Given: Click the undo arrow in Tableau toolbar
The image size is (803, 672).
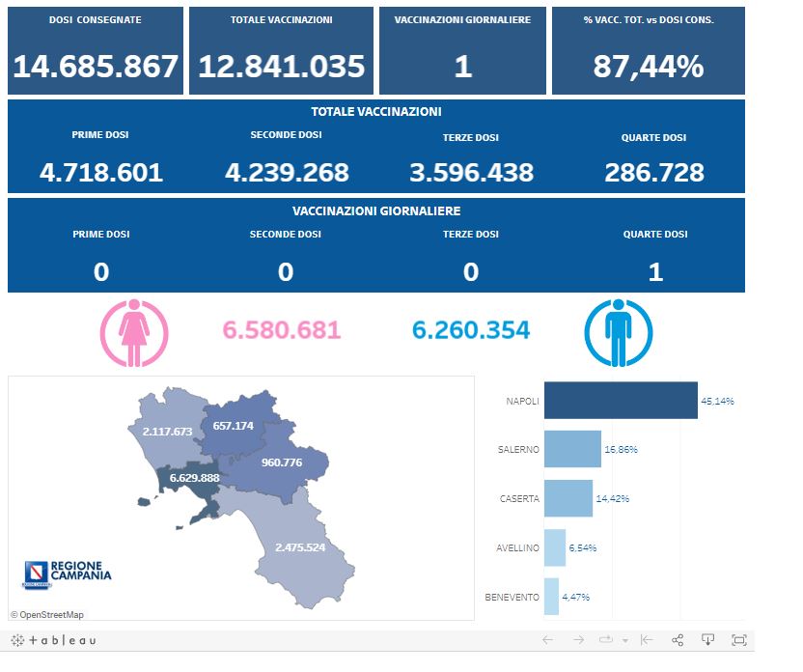Looking at the screenshot, I should point(547,640).
